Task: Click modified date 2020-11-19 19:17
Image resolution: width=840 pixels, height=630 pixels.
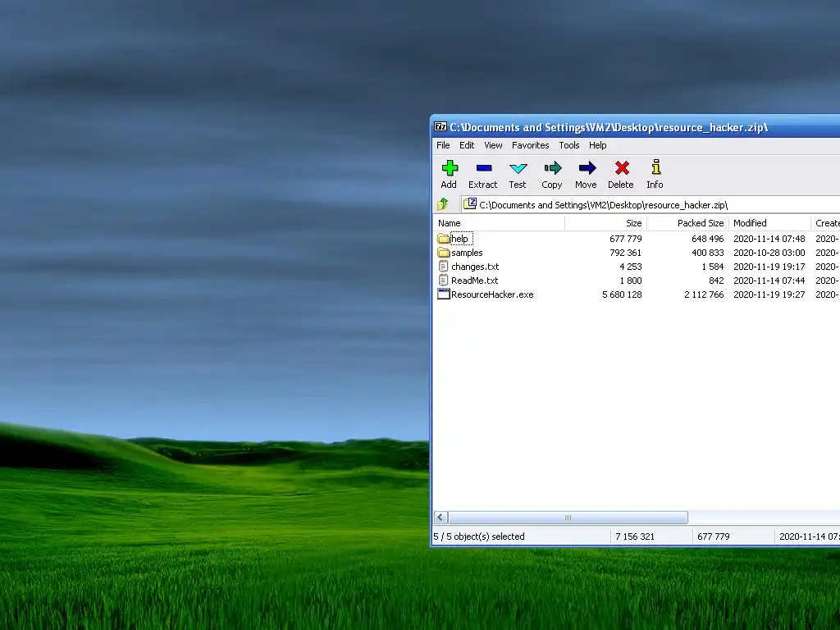Action: point(769,267)
